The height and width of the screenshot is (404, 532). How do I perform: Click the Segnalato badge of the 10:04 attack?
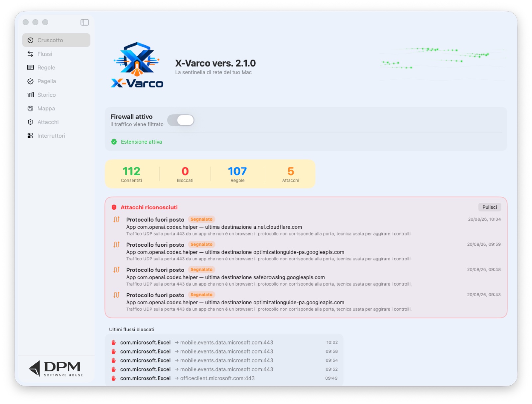(x=201, y=219)
